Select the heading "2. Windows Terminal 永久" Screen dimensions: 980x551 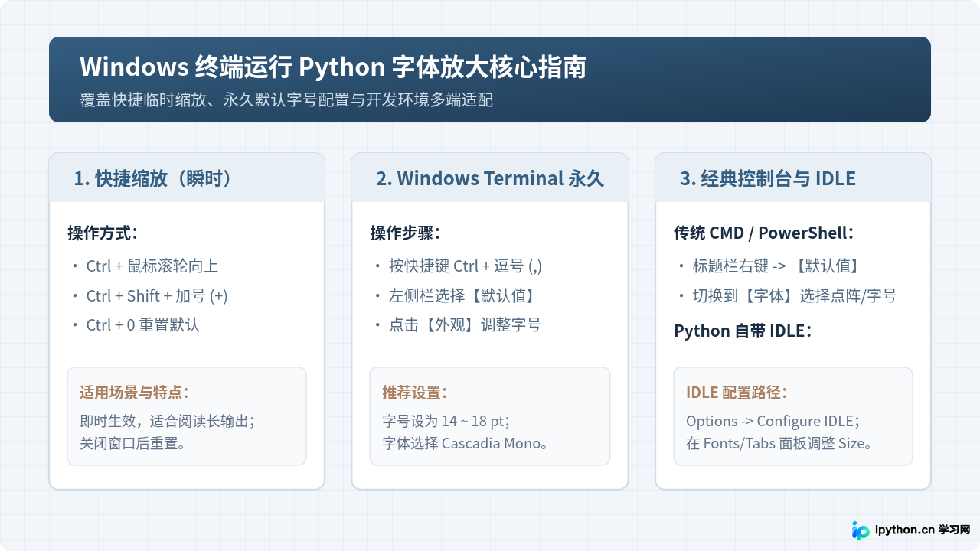point(490,178)
